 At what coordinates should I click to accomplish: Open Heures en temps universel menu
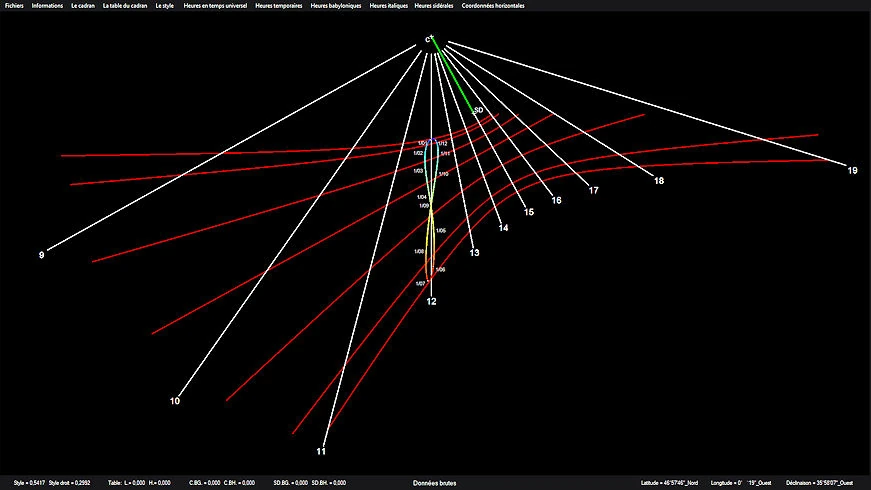[215, 6]
